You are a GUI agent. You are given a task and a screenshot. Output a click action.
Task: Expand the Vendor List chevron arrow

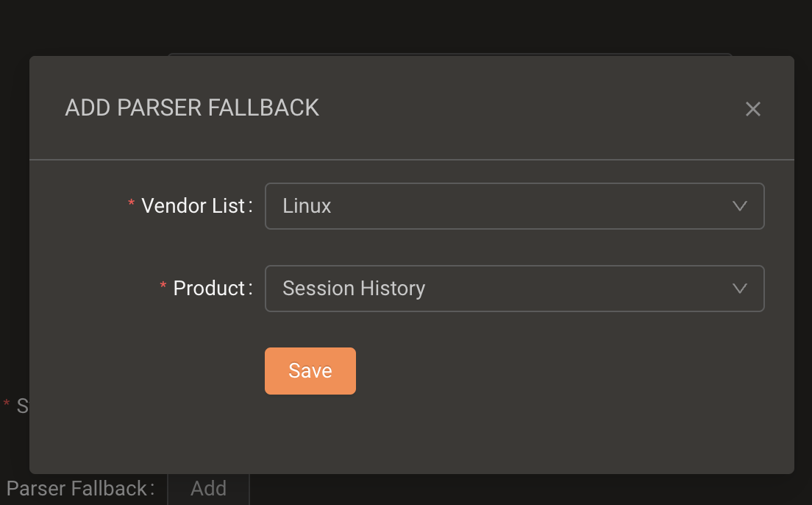coord(739,206)
